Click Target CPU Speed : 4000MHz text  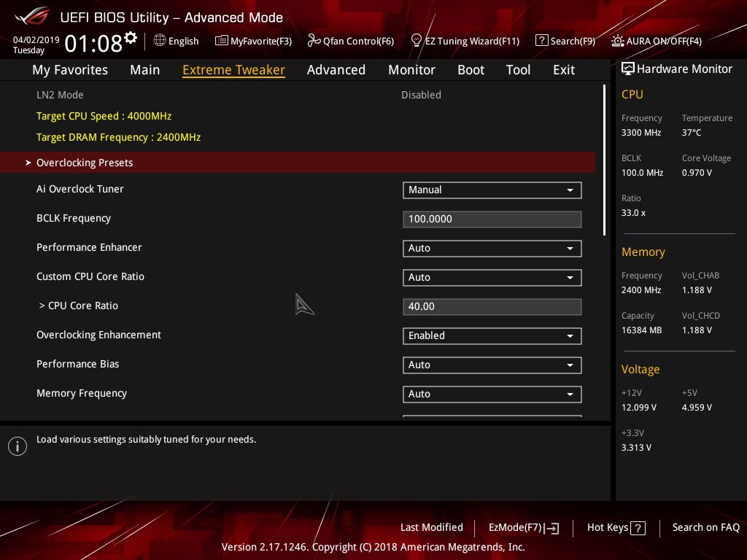(x=104, y=116)
